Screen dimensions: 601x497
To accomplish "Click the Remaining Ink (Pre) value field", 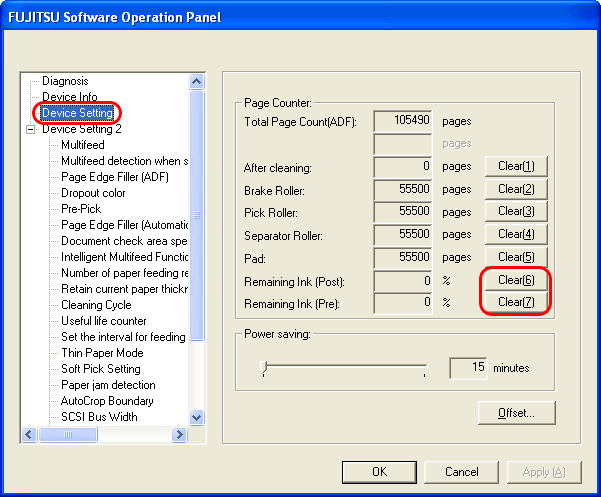I will pos(403,303).
